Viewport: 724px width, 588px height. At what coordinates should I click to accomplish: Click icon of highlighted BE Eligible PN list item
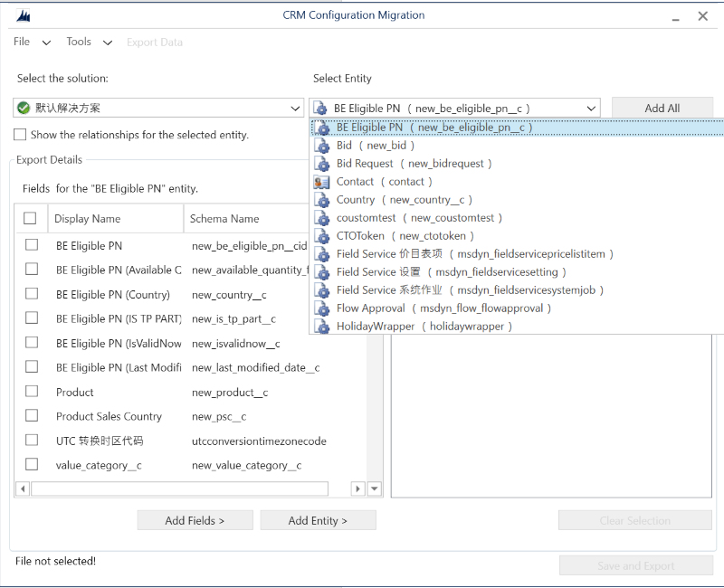click(322, 128)
